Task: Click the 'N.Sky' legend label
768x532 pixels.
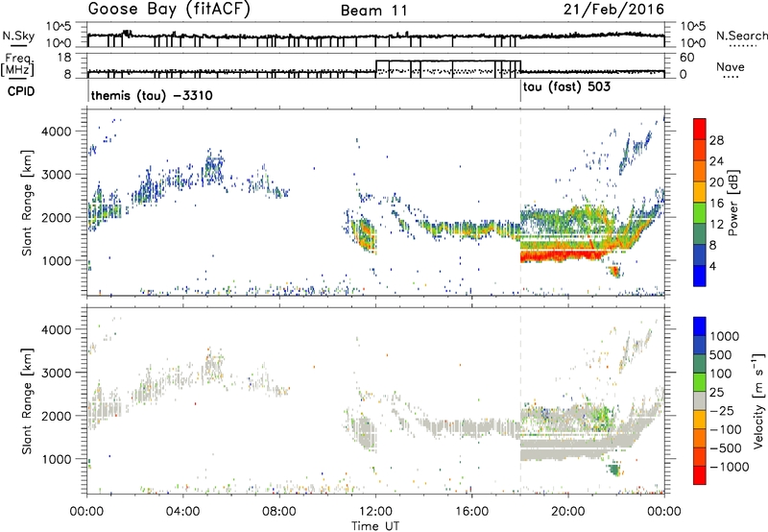Action: pyautogui.click(x=18, y=36)
